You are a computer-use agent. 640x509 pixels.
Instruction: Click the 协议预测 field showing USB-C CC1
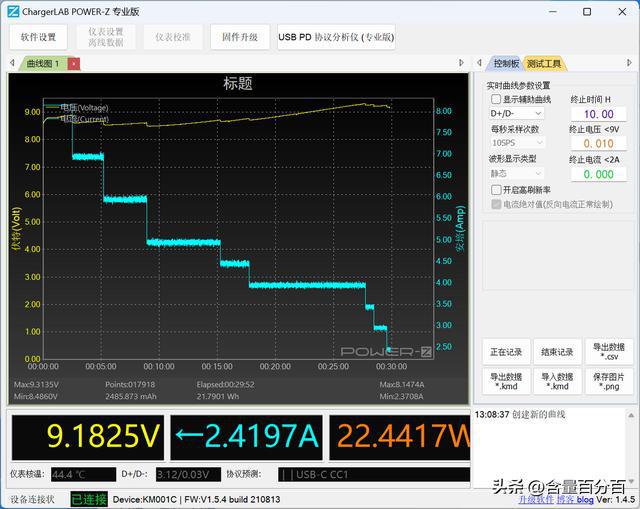[x=373, y=475]
